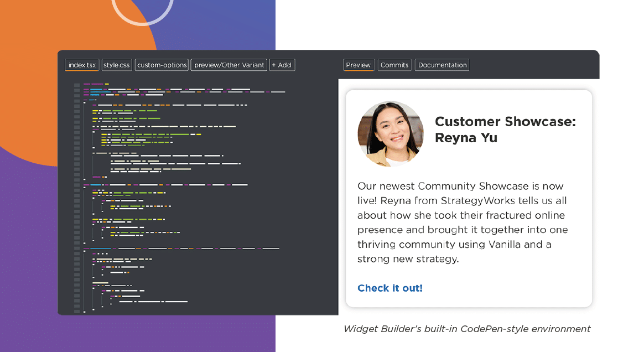Place cursor on first code line

pyautogui.click(x=94, y=84)
